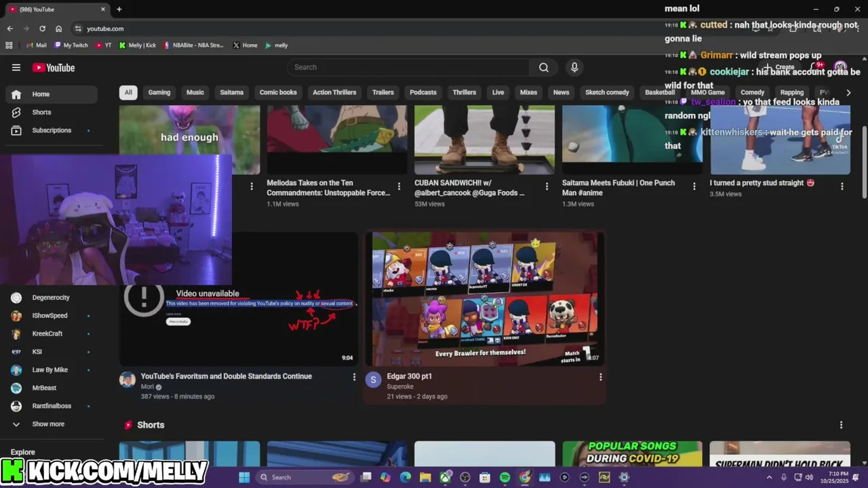Image resolution: width=868 pixels, height=488 pixels.
Task: Open Microsoft Edge from the taskbar
Action: click(406, 477)
